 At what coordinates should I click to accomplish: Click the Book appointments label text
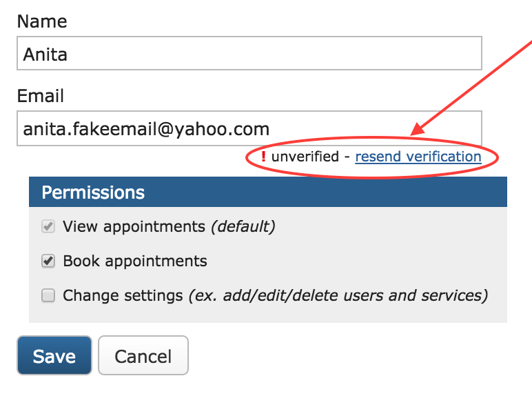[x=134, y=261]
